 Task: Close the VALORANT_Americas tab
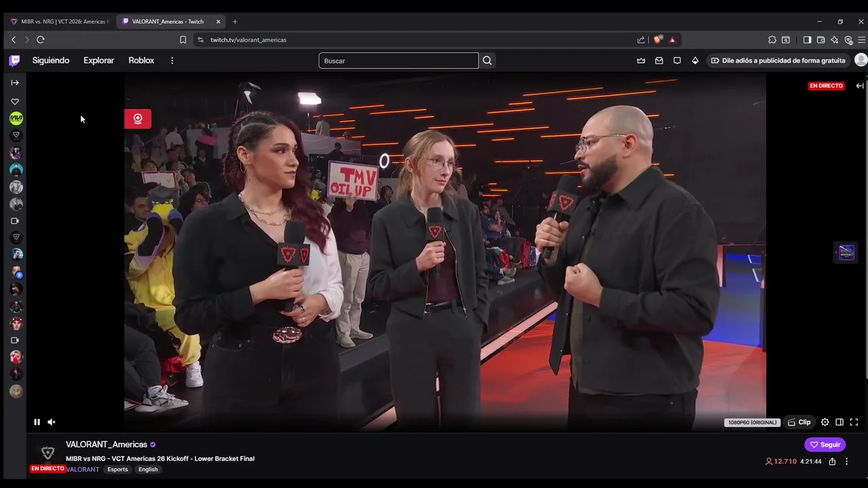[218, 22]
